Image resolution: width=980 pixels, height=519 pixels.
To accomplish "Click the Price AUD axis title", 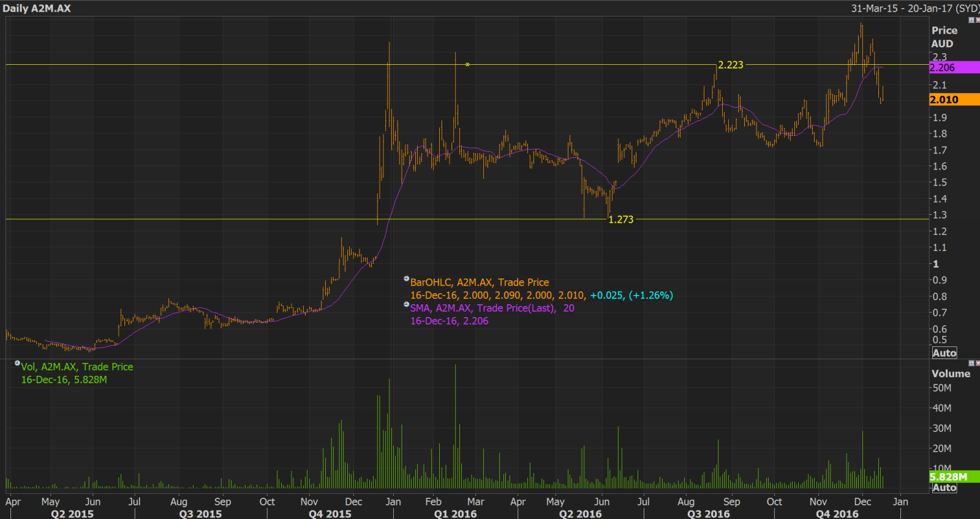I will coord(944,37).
